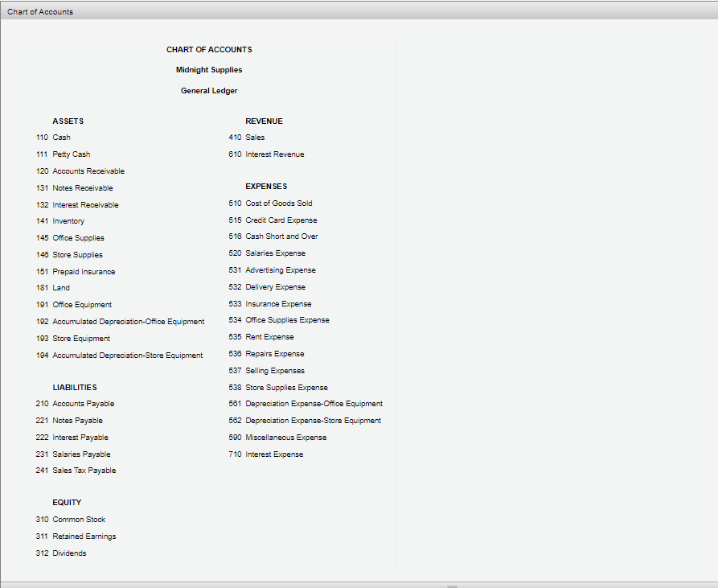Grab the panel resize handle at bottom
The height and width of the screenshot is (588, 718).
pos(453,586)
